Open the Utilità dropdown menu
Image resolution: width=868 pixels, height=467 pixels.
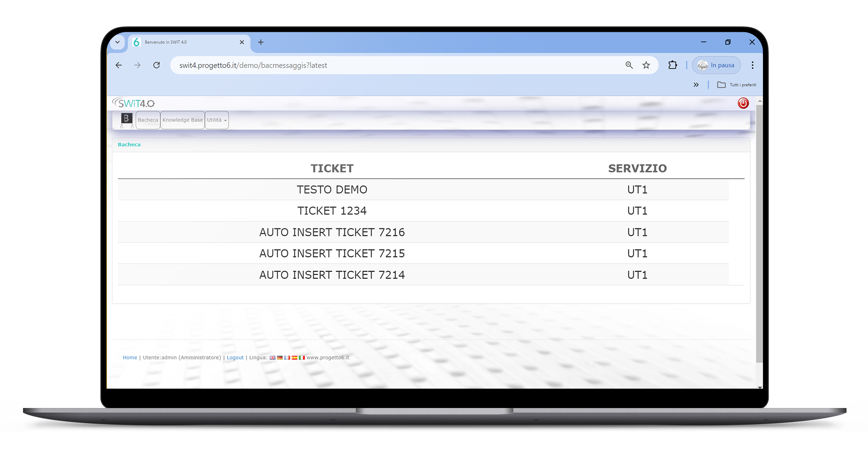coord(217,120)
